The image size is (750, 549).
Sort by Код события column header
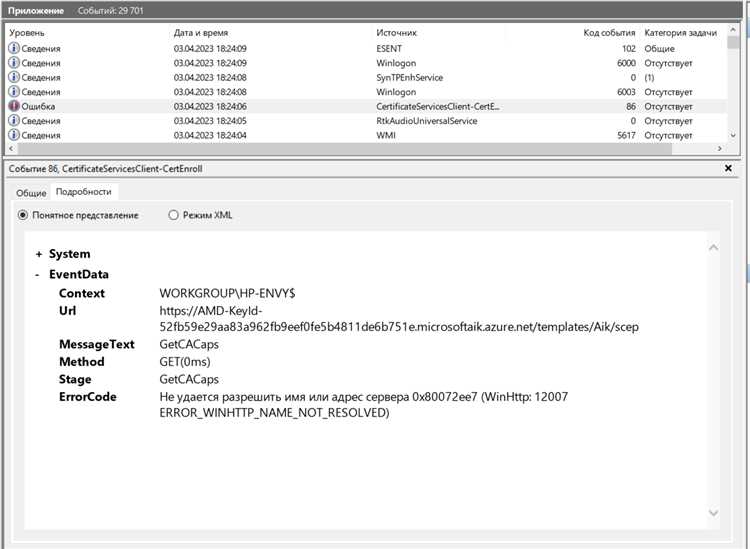click(x=609, y=33)
